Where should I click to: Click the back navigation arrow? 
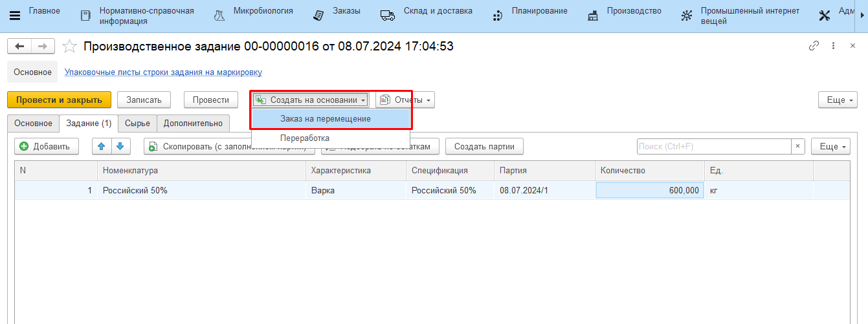(x=19, y=47)
